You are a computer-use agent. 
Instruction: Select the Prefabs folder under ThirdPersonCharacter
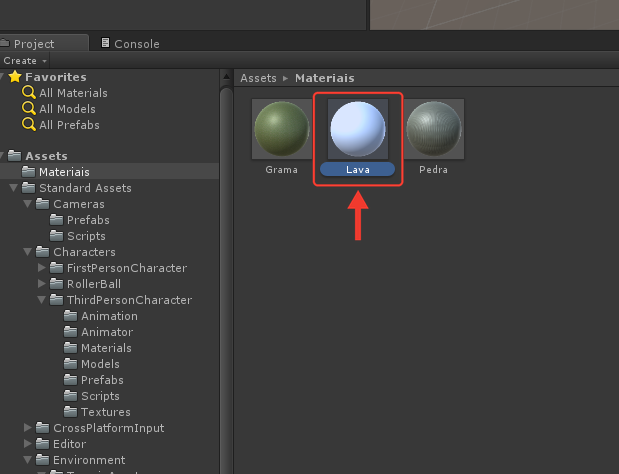102,380
